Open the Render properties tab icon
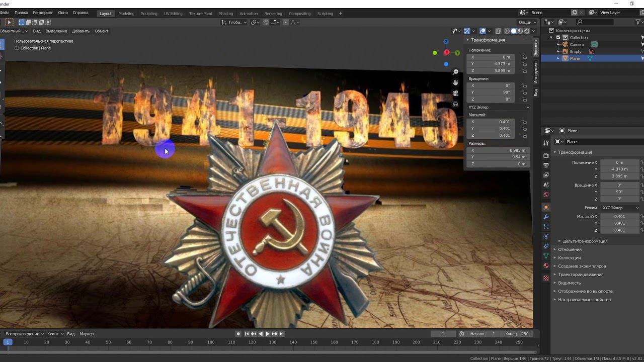The width and height of the screenshot is (644, 362). 546,155
